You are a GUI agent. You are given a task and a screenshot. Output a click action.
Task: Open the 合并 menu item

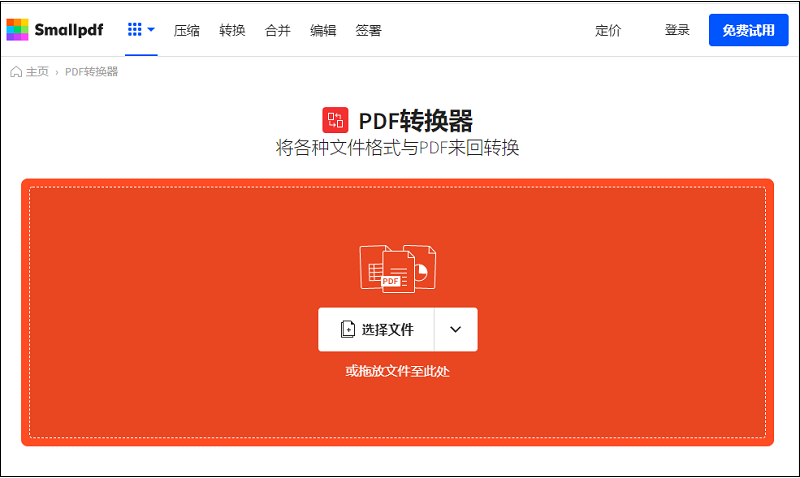[278, 31]
